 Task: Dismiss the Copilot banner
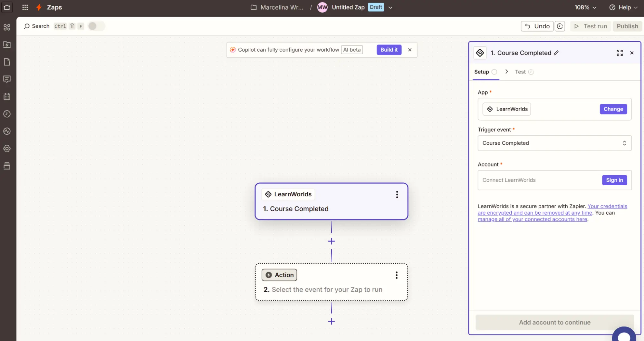point(410,50)
